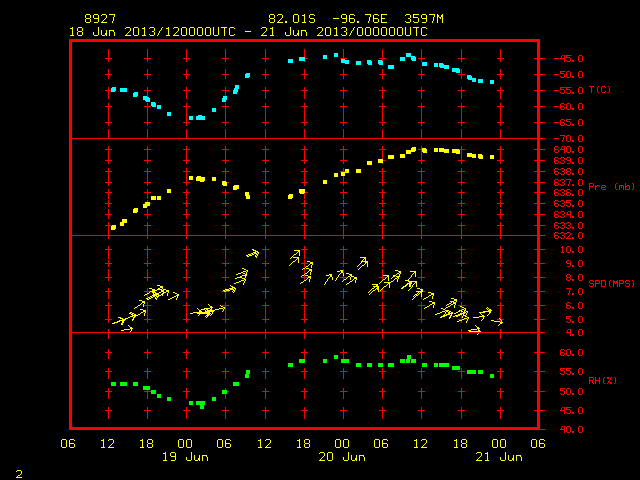Click the 20 Jun date label
Image resolution: width=640 pixels, height=480 pixels.
pyautogui.click(x=342, y=457)
